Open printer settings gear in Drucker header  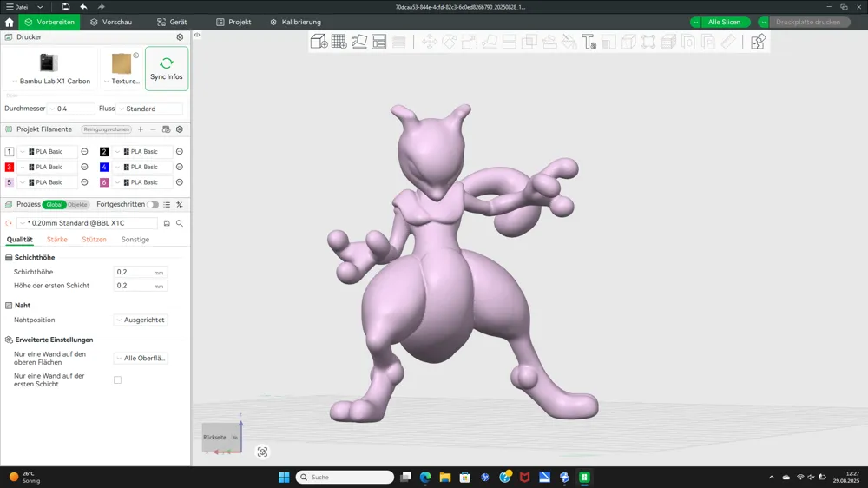pyautogui.click(x=180, y=37)
